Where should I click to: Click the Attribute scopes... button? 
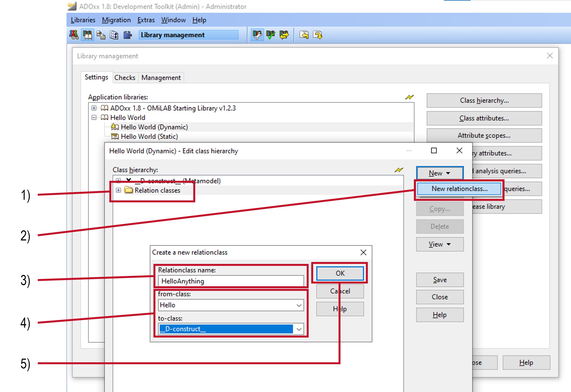click(484, 135)
